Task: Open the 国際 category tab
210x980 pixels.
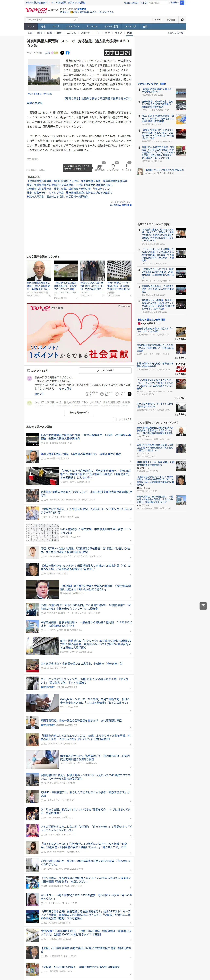Action: point(49,33)
